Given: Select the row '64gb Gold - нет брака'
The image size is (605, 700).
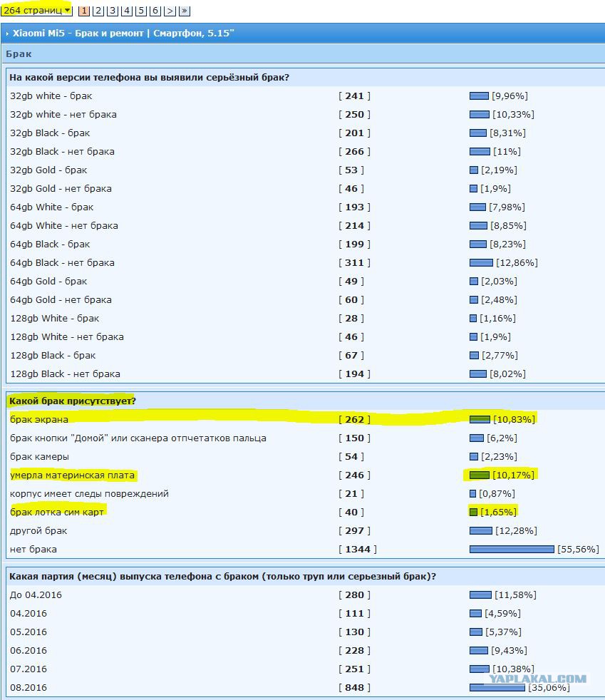Looking at the screenshot, I should click(x=305, y=299).
